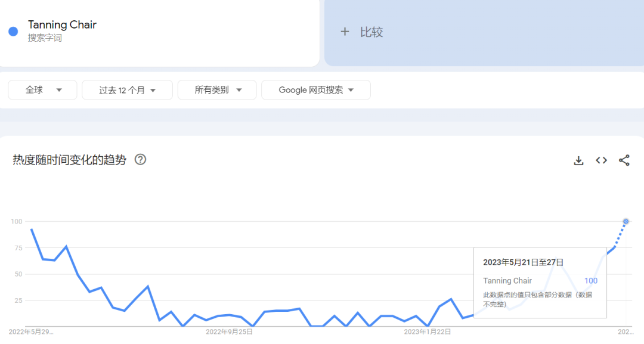This screenshot has width=644, height=344.
Task: Click the blue value 100 in tooltip
Action: click(x=590, y=281)
